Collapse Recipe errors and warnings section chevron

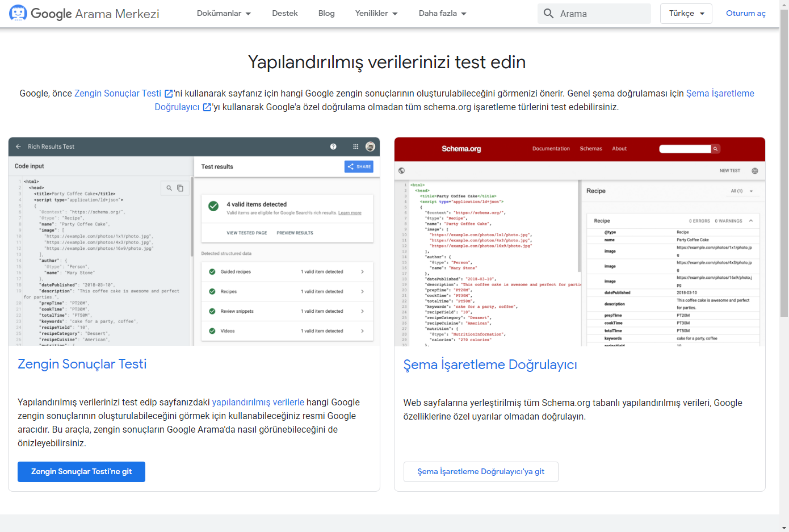[x=751, y=221]
